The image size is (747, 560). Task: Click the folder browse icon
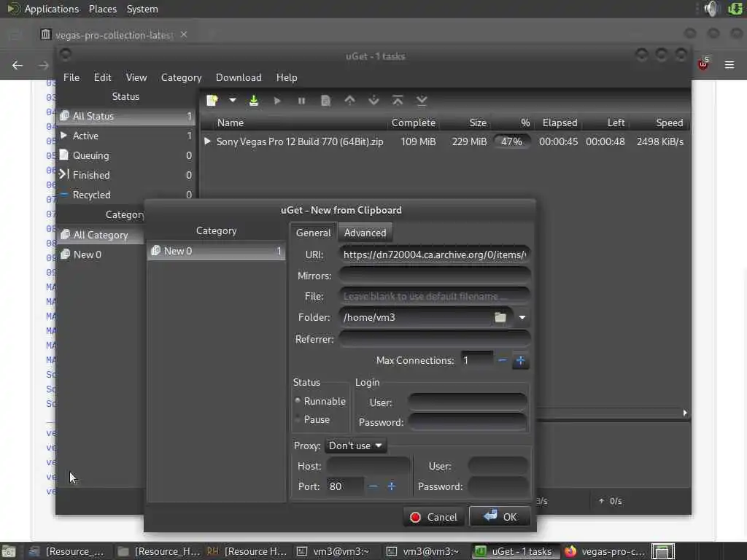tap(500, 317)
